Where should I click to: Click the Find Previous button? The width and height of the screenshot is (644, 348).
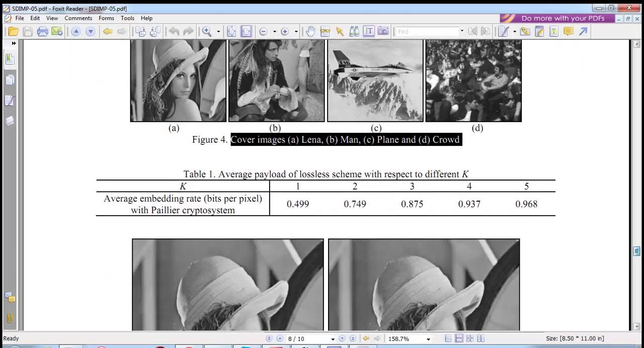(472, 32)
